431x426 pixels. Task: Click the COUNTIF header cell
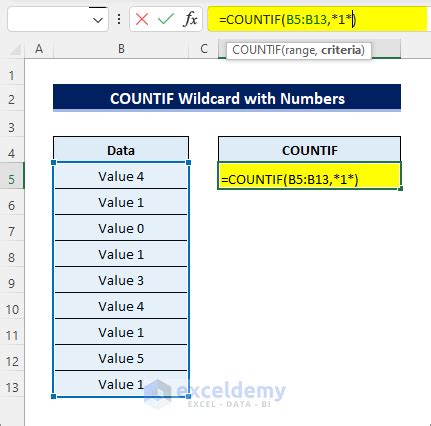(310, 150)
